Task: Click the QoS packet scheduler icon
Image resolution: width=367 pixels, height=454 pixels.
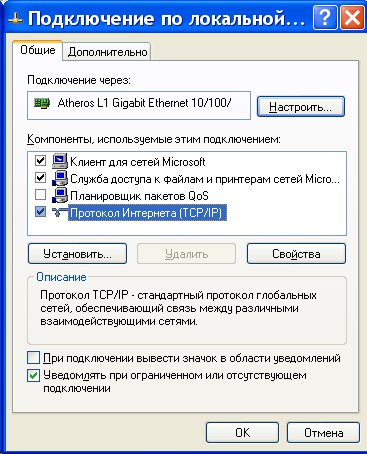Action: [60, 195]
